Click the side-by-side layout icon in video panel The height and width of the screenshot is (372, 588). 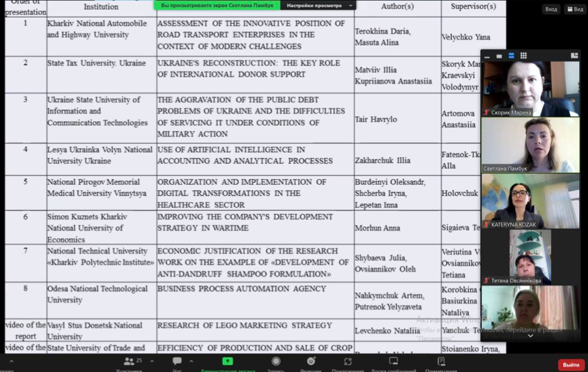[574, 56]
